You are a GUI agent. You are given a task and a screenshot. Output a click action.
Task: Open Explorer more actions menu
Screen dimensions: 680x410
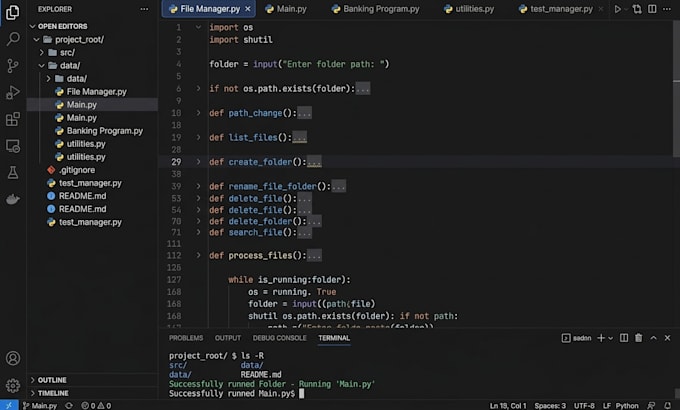click(x=144, y=9)
